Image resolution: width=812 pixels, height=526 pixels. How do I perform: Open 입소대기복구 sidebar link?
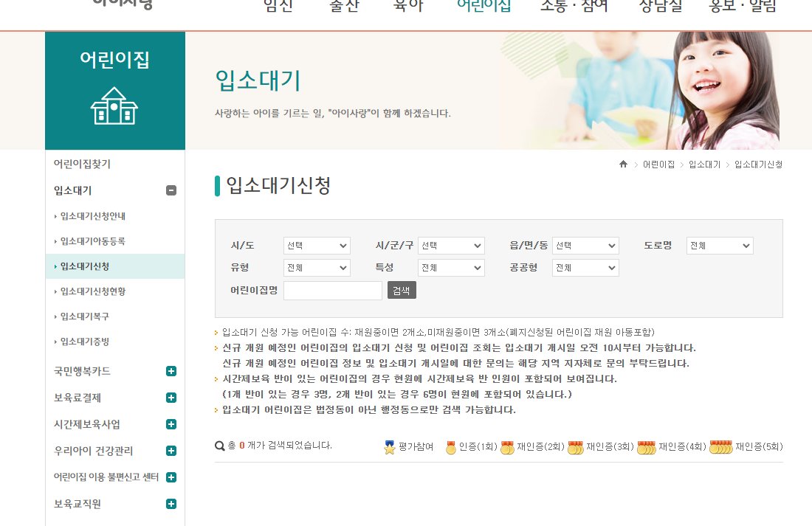pyautogui.click(x=85, y=316)
